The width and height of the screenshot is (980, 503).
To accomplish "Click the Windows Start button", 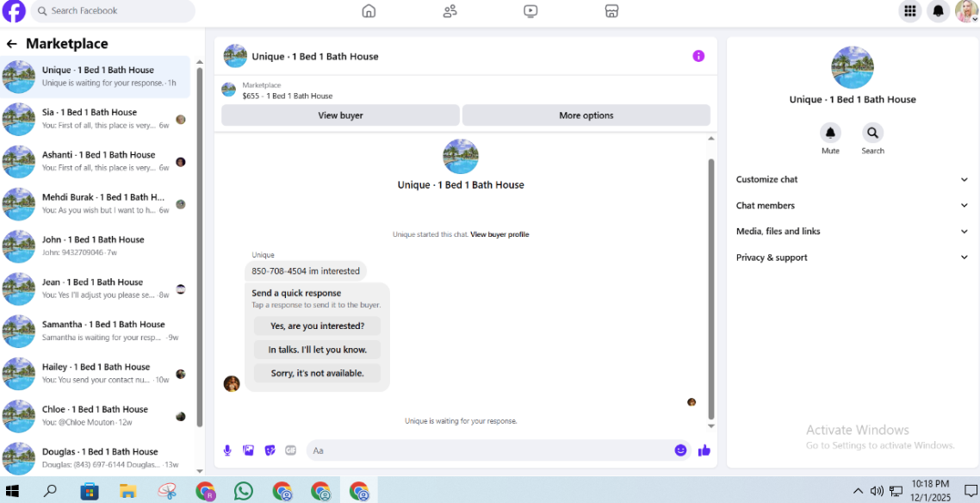I will point(12,491).
